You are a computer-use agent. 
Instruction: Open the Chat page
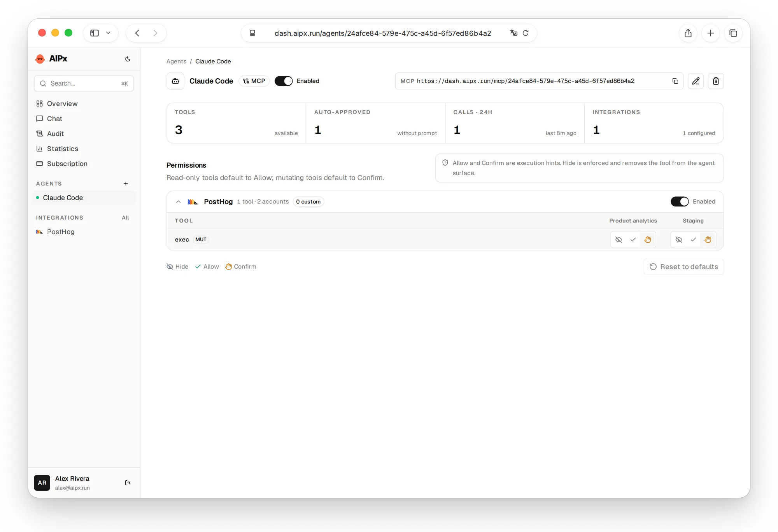[x=84, y=119]
